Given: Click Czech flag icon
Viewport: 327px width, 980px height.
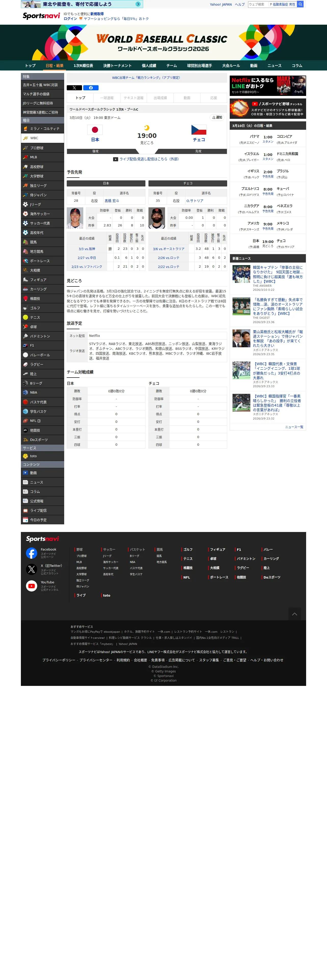Looking at the screenshot, I should (x=199, y=130).
